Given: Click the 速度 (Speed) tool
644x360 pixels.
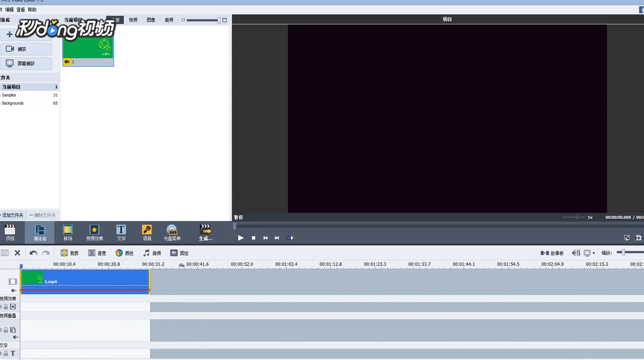Looking at the screenshot, I should tap(97, 253).
